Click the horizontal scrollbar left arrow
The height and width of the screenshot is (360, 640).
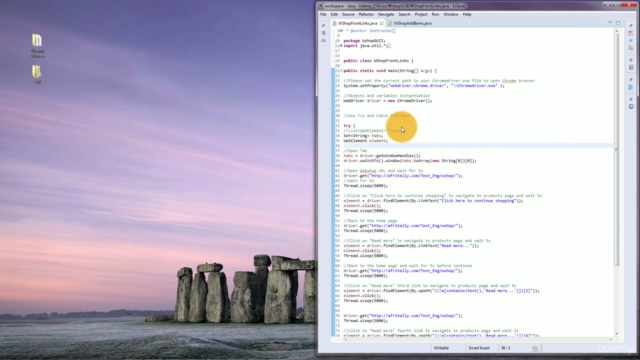point(346,339)
